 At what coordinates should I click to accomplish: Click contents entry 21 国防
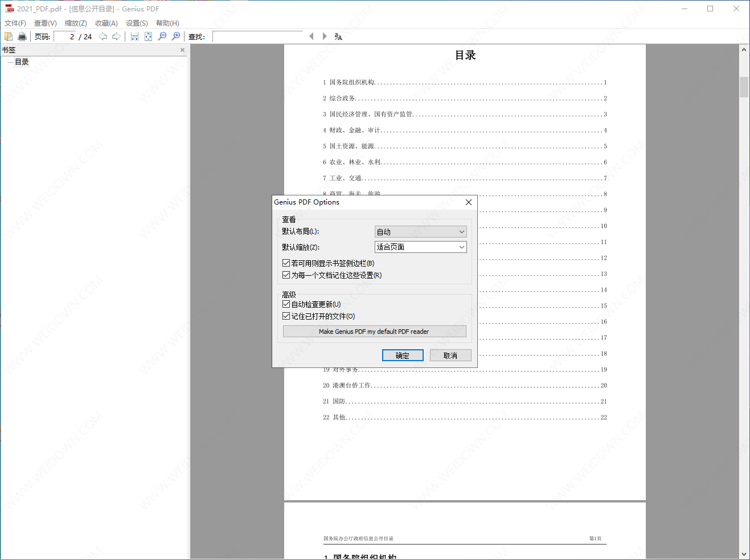pyautogui.click(x=465, y=402)
